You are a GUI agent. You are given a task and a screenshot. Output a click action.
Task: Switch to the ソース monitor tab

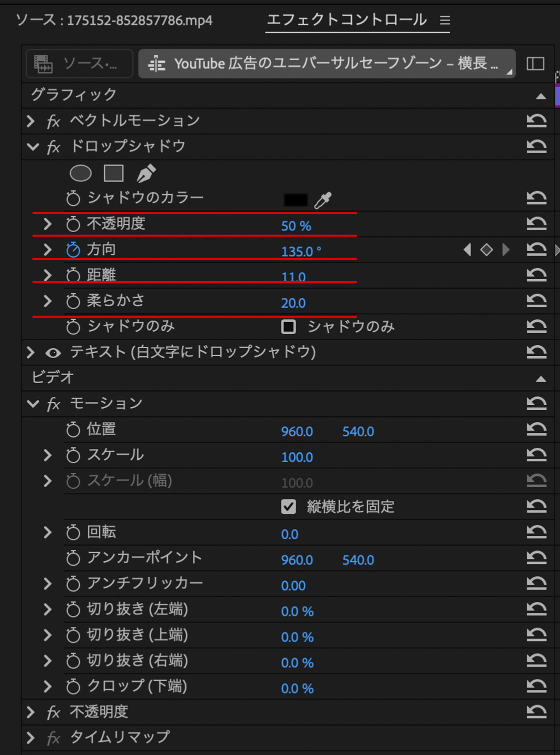click(x=114, y=21)
